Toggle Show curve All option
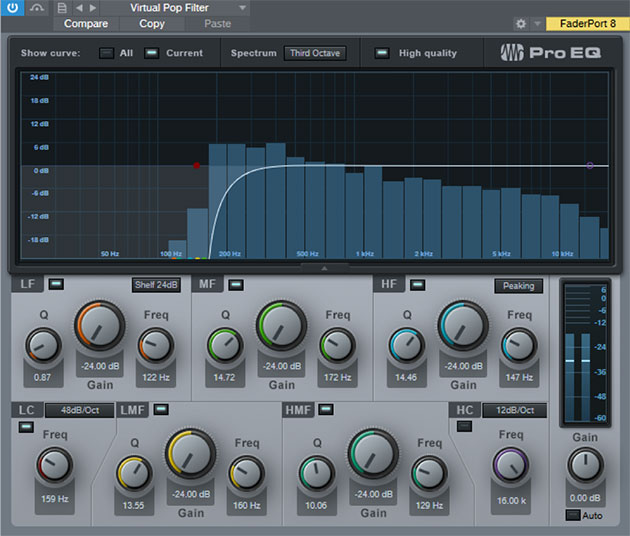Viewport: 630px width, 536px height. (x=106, y=53)
